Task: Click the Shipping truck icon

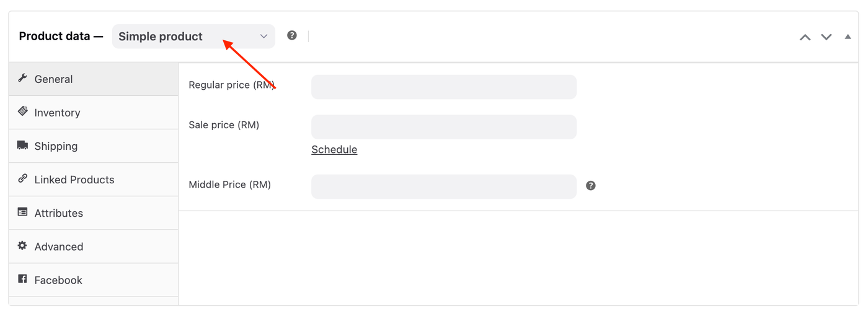Action: (22, 145)
